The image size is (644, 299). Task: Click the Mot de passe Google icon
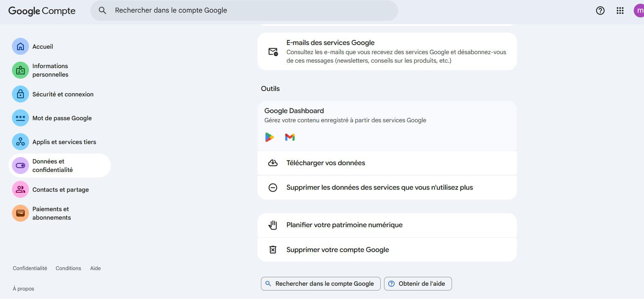pos(20,118)
